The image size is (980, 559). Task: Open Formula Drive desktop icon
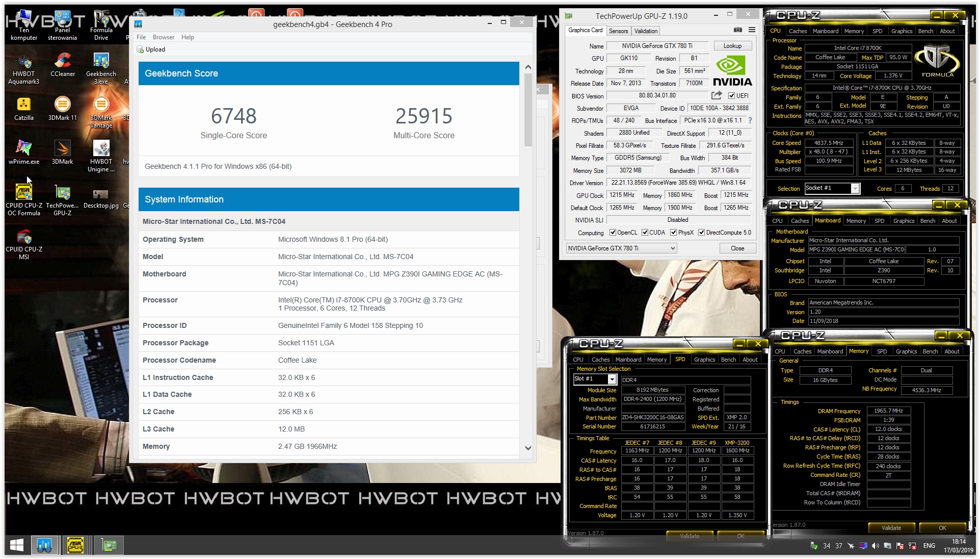(x=101, y=26)
